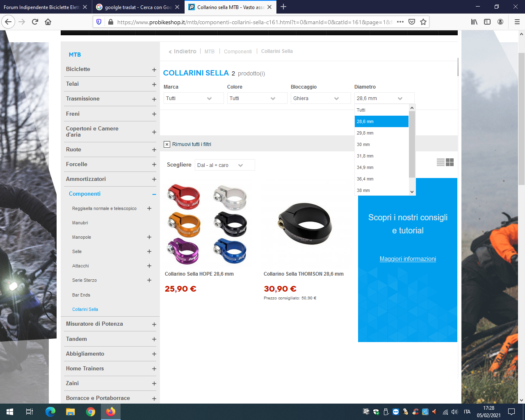Open Firefox library icon
This screenshot has width=525, height=420.
coord(474,22)
